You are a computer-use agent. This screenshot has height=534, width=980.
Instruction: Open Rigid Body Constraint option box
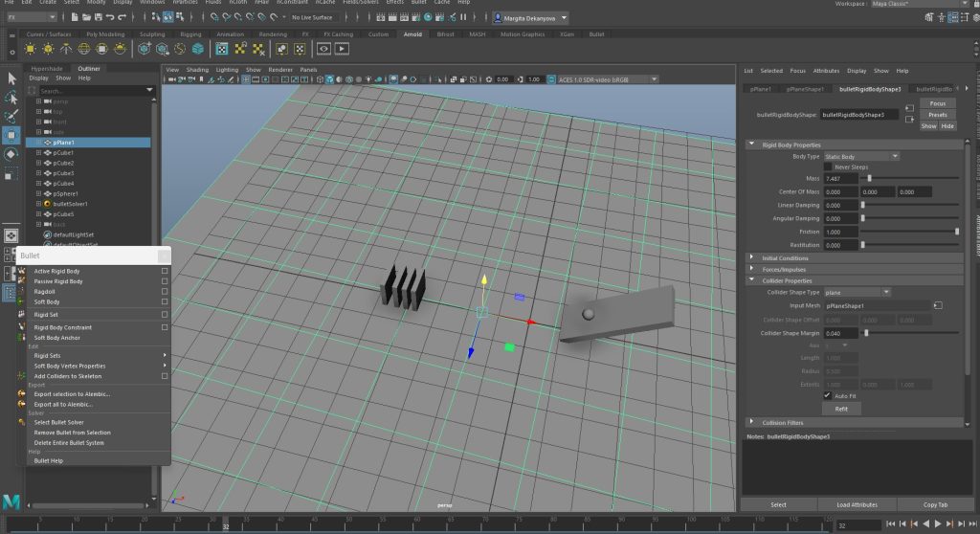click(165, 327)
